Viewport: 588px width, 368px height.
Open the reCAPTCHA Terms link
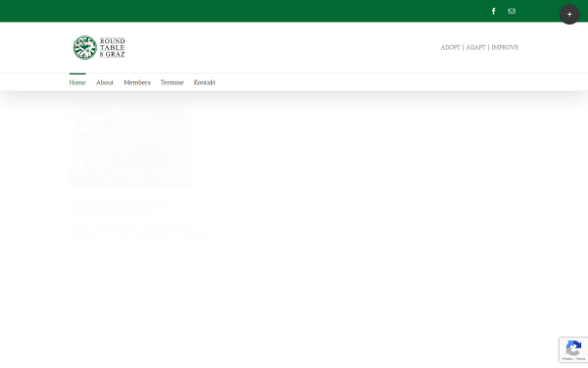pos(580,359)
